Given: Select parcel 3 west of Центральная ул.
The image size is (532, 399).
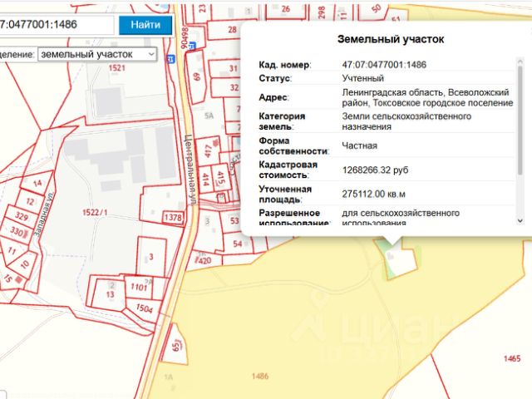Looking at the screenshot, I should pos(151,257).
